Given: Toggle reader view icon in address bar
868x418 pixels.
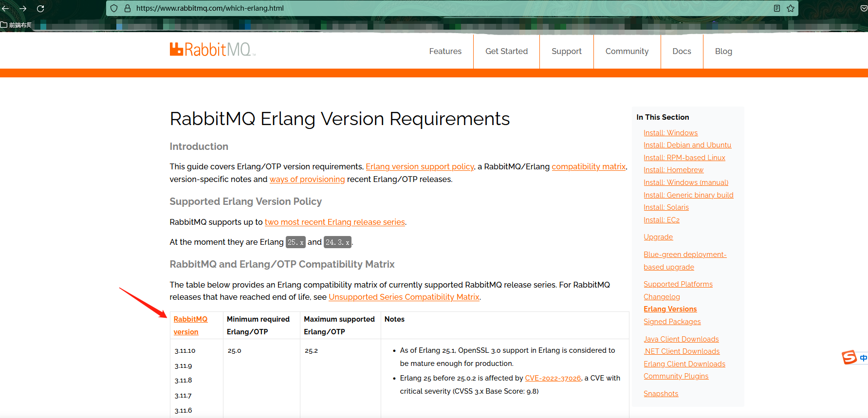Looking at the screenshot, I should pyautogui.click(x=777, y=8).
